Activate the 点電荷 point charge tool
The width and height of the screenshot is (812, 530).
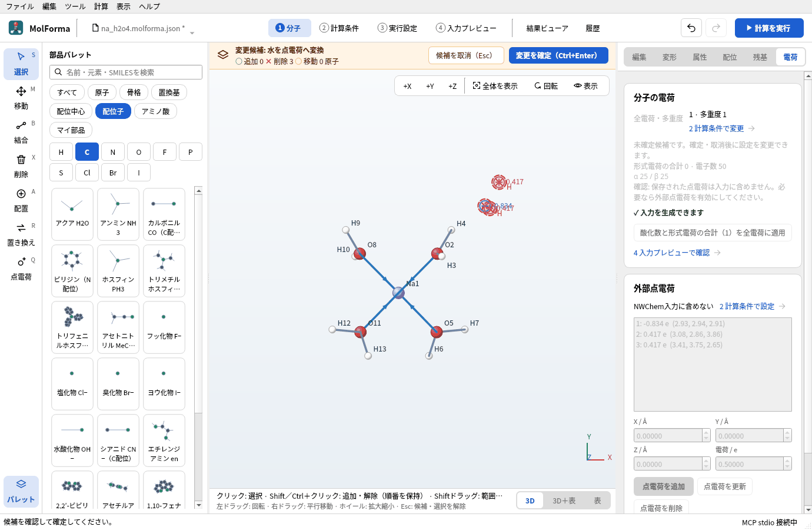pos(21,269)
